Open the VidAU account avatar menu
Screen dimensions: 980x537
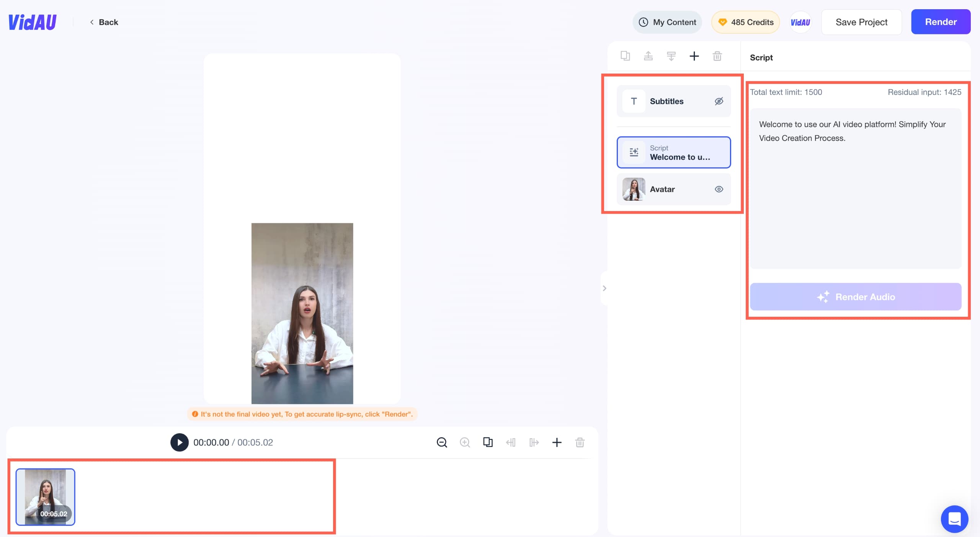point(800,22)
